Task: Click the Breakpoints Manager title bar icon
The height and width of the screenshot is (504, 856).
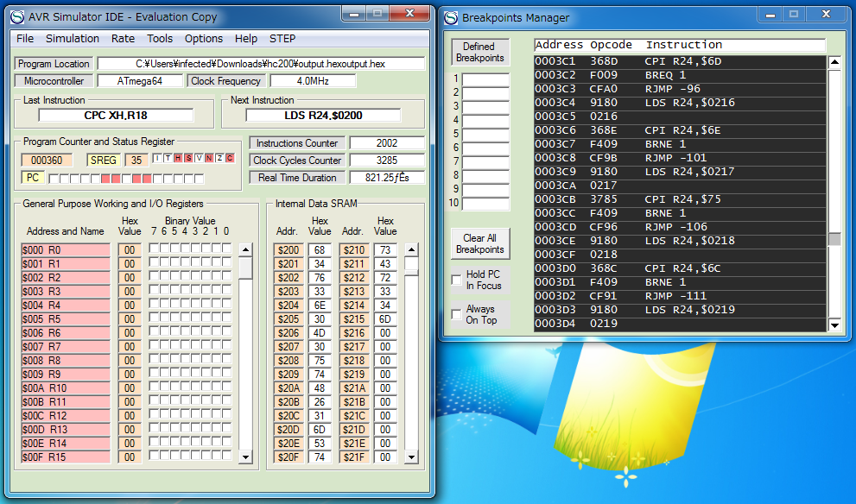Action: (451, 18)
